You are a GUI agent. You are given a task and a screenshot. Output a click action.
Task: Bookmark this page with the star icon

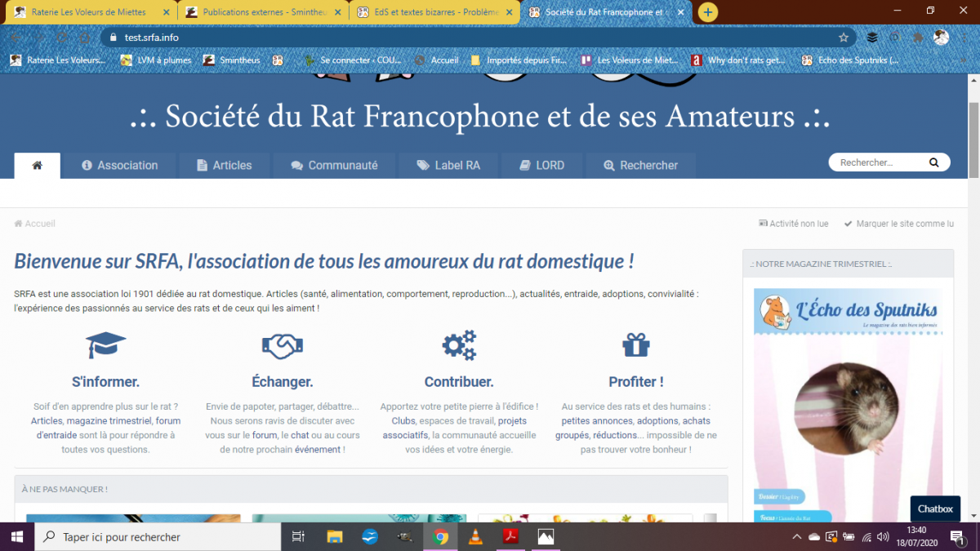[843, 38]
